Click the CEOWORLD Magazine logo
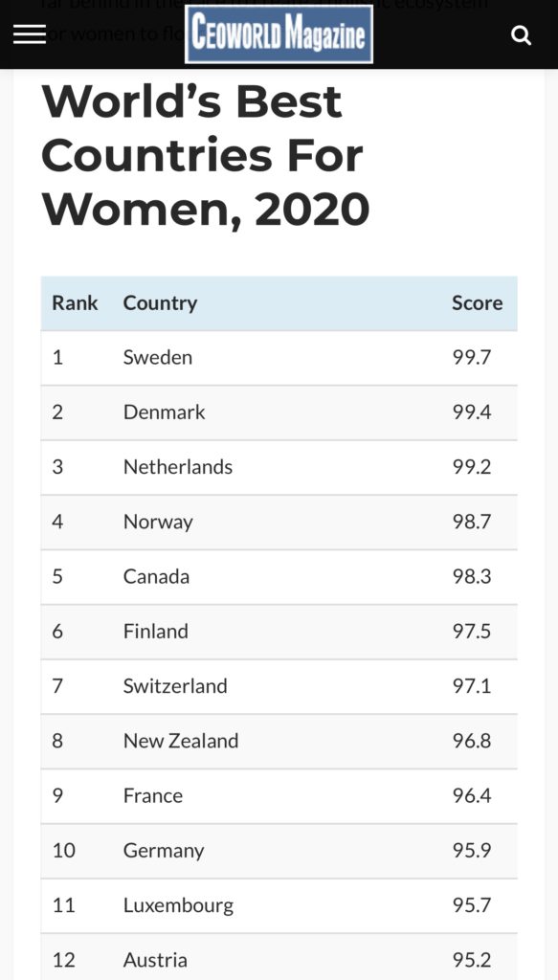Screen dimensions: 558x980 (x=279, y=33)
